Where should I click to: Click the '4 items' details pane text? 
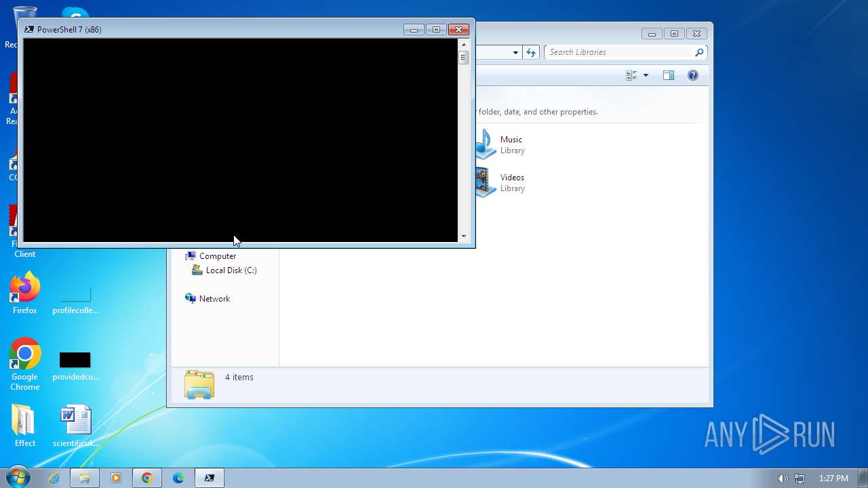pos(239,377)
